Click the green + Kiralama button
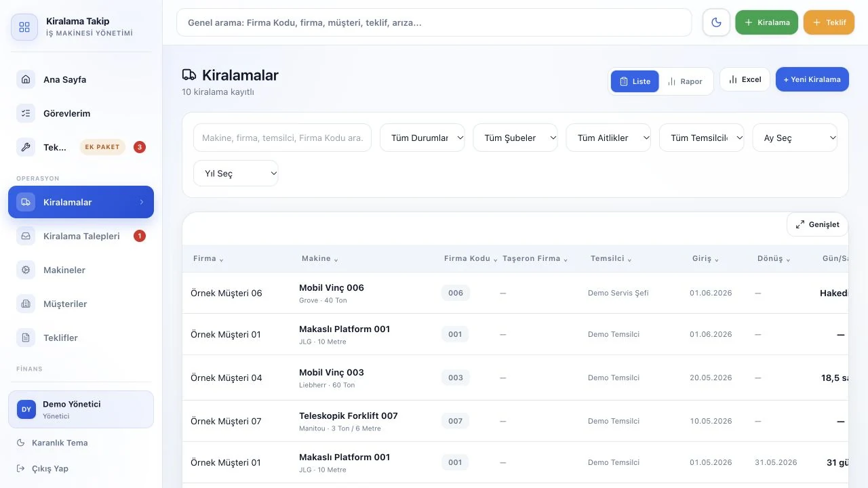The image size is (868, 488). pyautogui.click(x=766, y=22)
